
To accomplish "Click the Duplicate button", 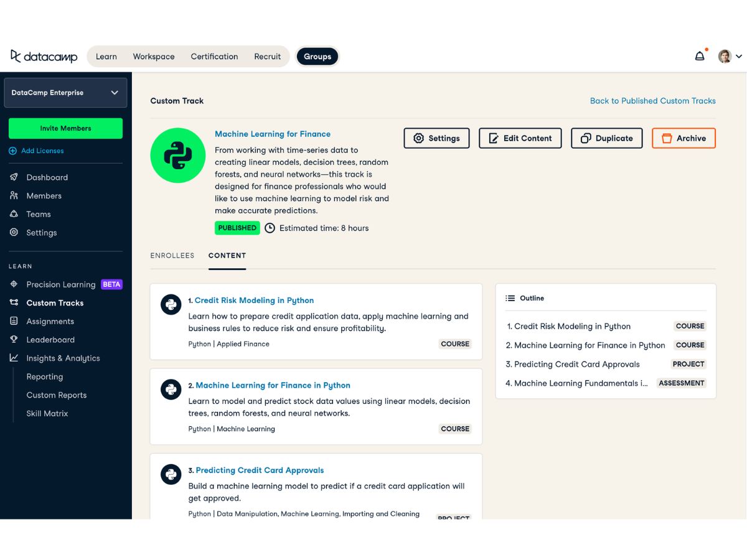I will coord(606,138).
